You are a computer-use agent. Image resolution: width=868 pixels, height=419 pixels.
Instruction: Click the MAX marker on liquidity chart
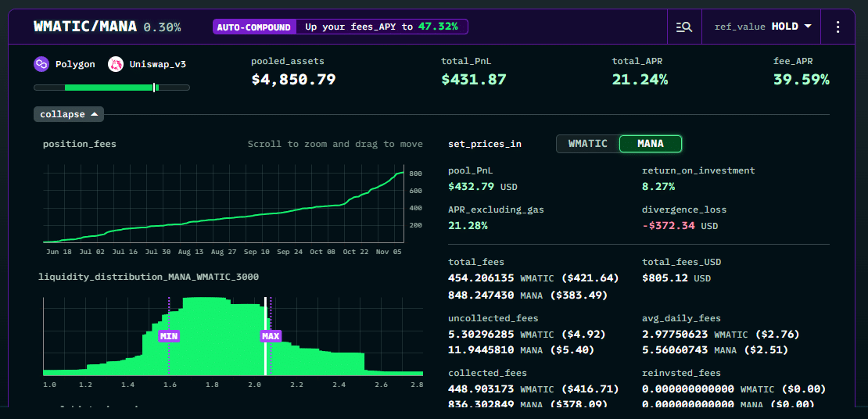click(271, 336)
